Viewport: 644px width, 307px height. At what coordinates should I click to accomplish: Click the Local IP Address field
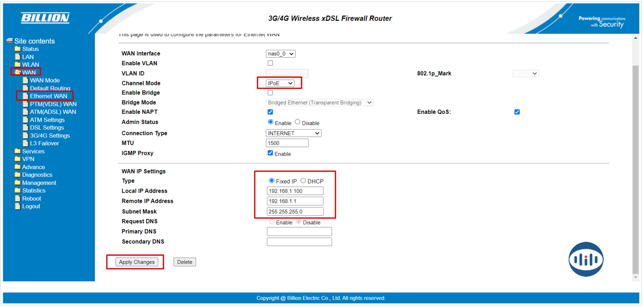pos(295,191)
